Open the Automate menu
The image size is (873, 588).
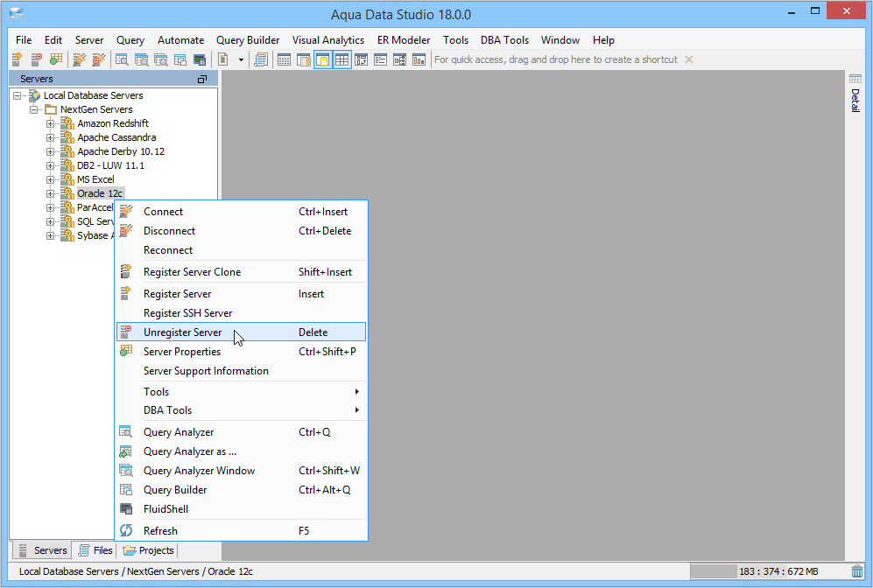(181, 40)
